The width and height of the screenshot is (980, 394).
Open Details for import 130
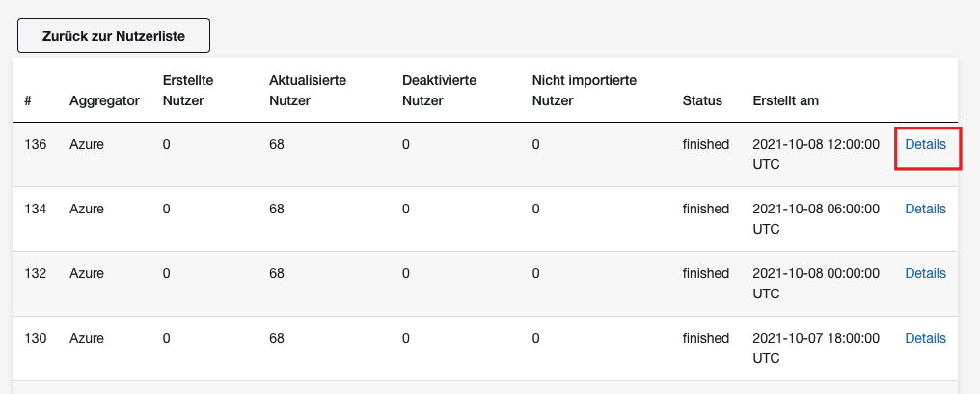coord(925,338)
